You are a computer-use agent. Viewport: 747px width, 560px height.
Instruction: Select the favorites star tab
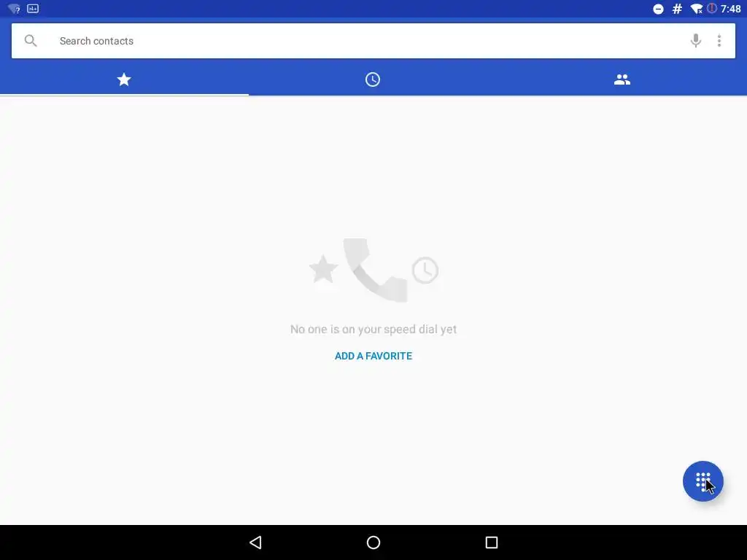click(x=124, y=79)
